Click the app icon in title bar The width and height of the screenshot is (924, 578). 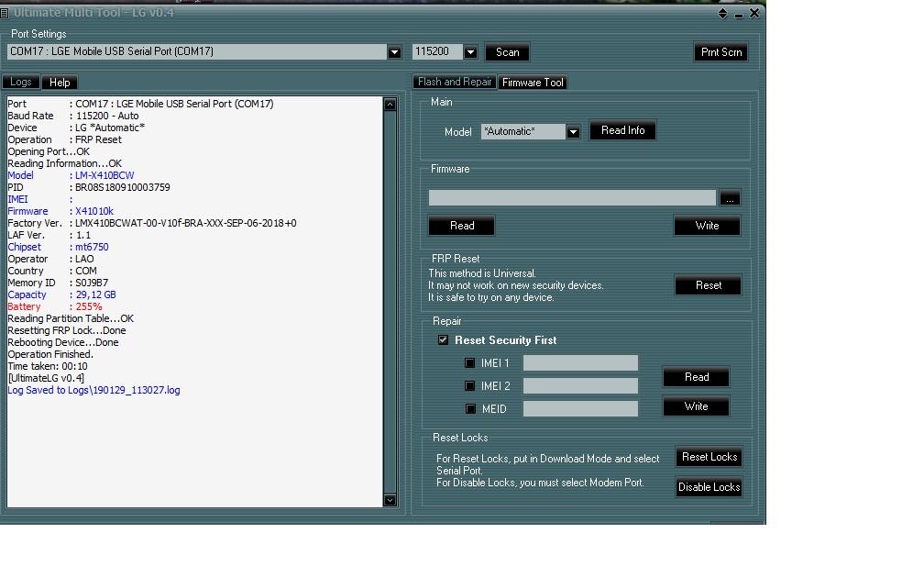click(x=4, y=13)
